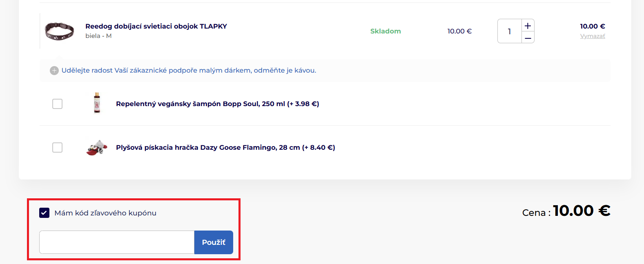Screen dimensions: 644x264
Task: Click the 'Repelentný vegánsky šampón Bopp Soul' label
Action: [x=217, y=104]
